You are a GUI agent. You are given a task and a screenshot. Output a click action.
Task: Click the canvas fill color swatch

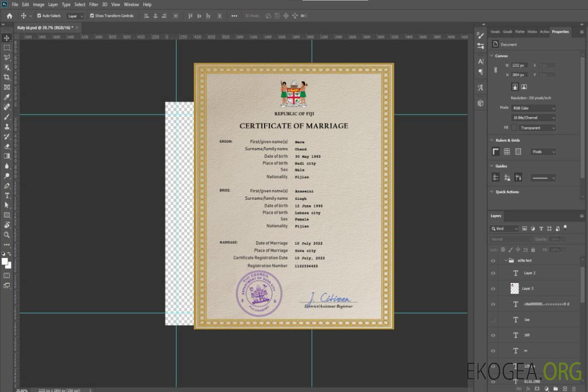coord(514,128)
